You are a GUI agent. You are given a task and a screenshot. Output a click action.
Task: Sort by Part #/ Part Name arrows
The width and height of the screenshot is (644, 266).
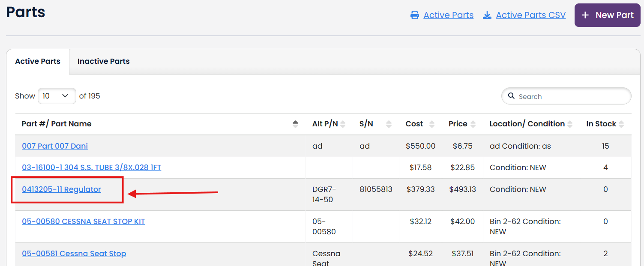click(x=295, y=124)
